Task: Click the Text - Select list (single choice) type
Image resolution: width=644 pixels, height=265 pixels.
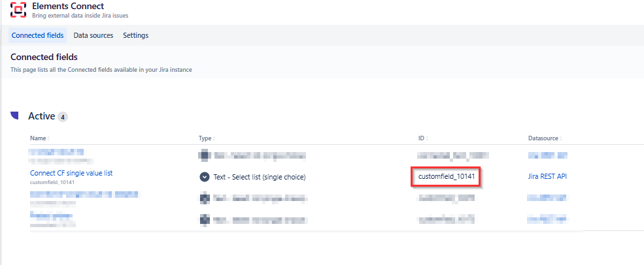Action: (260, 177)
